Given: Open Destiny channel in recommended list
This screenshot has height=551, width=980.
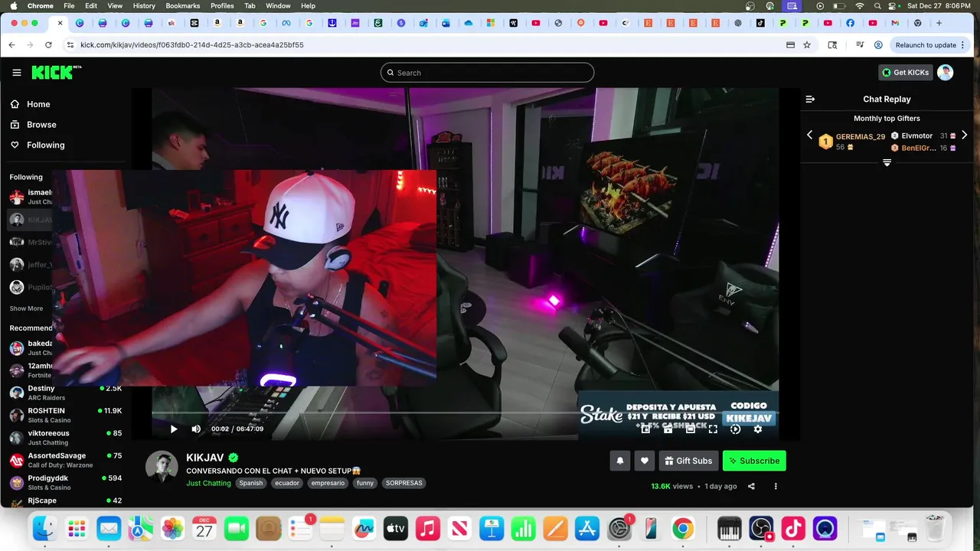Looking at the screenshot, I should point(65,393).
